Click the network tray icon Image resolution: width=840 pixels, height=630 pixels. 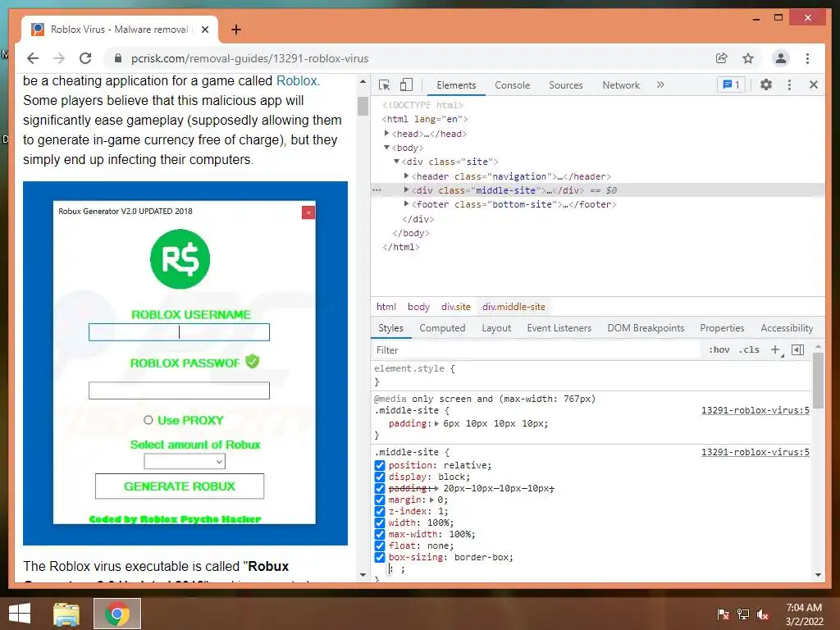point(743,614)
